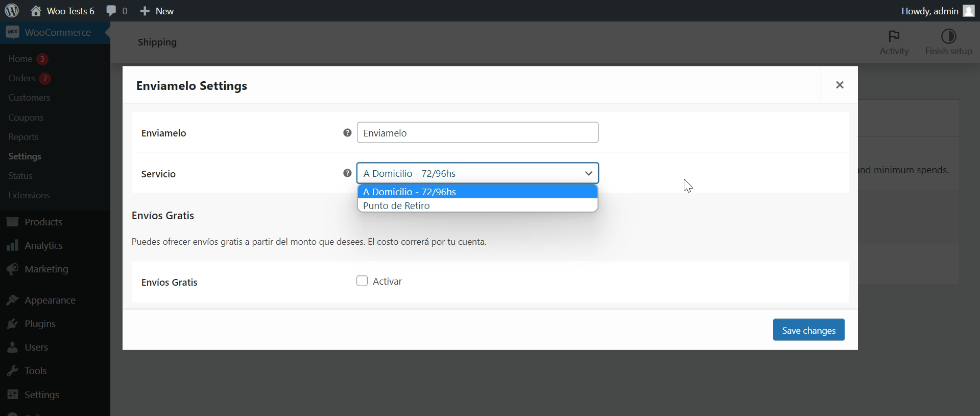This screenshot has width=980, height=416.
Task: Go to Customers in sidebar
Action: [29, 98]
